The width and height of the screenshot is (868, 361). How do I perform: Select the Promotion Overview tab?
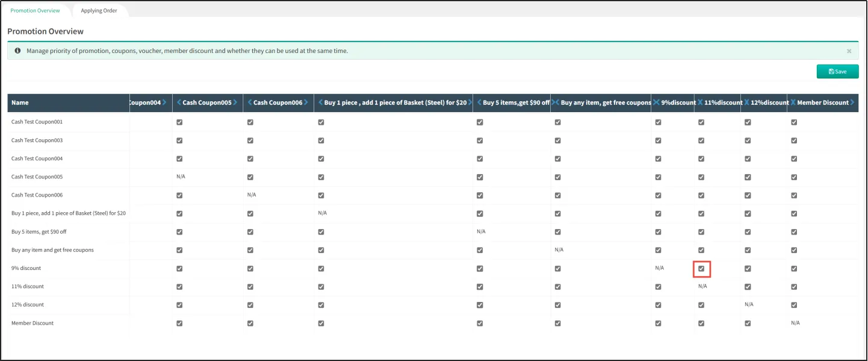(35, 11)
